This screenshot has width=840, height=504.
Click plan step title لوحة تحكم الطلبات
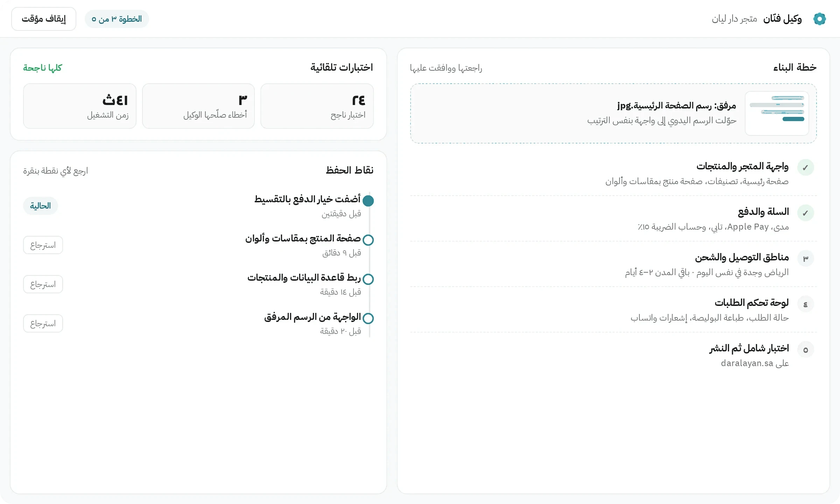(x=752, y=302)
